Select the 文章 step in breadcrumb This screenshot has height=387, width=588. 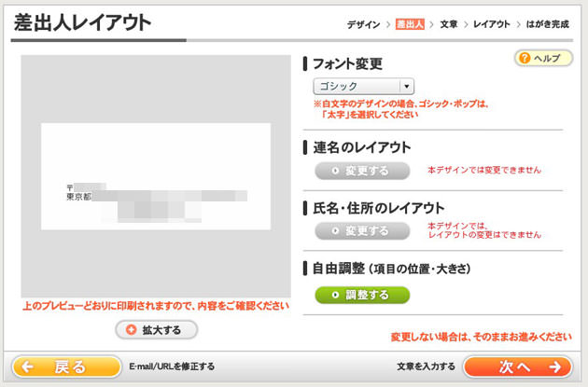click(x=449, y=25)
